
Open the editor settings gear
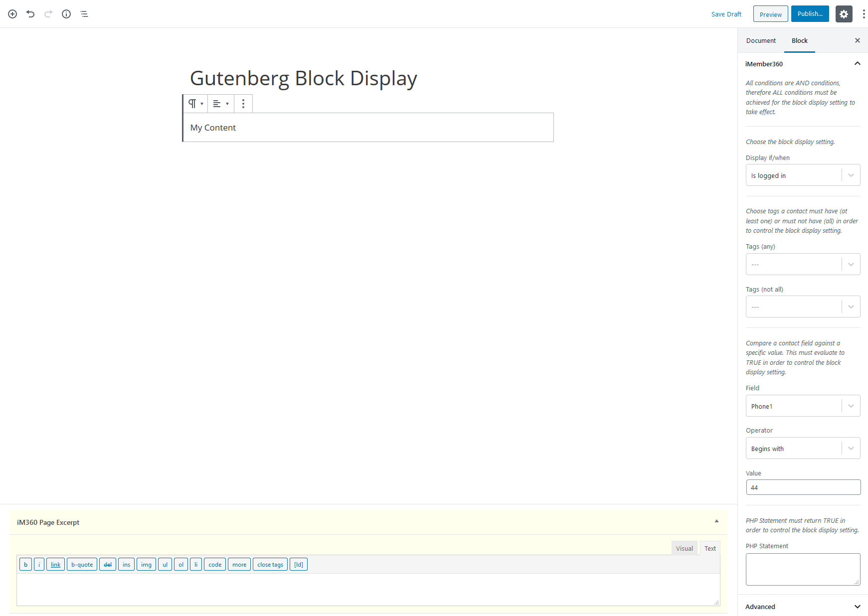point(844,14)
